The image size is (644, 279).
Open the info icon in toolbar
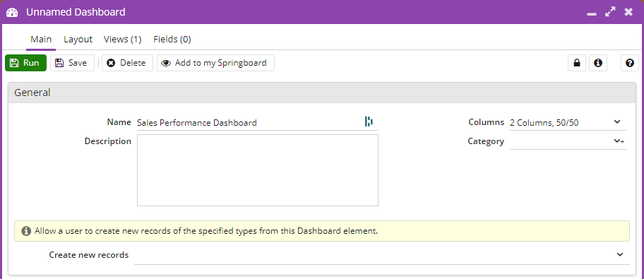pos(598,63)
